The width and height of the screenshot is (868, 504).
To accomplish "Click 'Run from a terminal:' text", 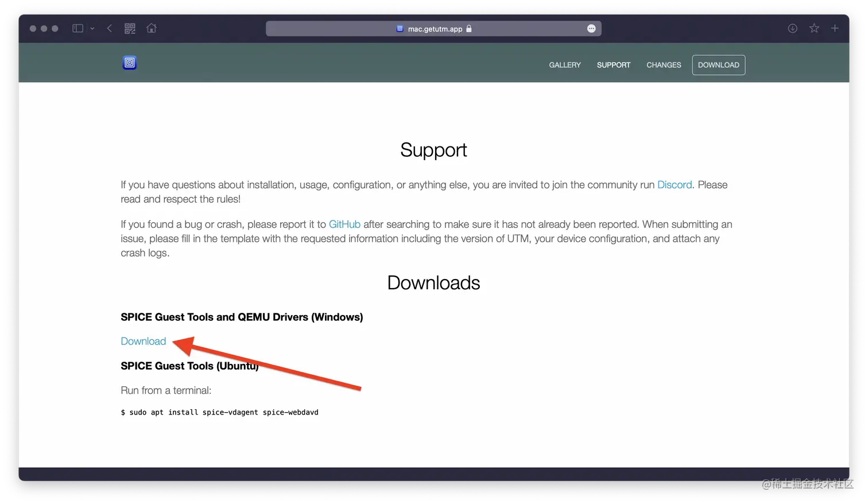I will (x=166, y=390).
